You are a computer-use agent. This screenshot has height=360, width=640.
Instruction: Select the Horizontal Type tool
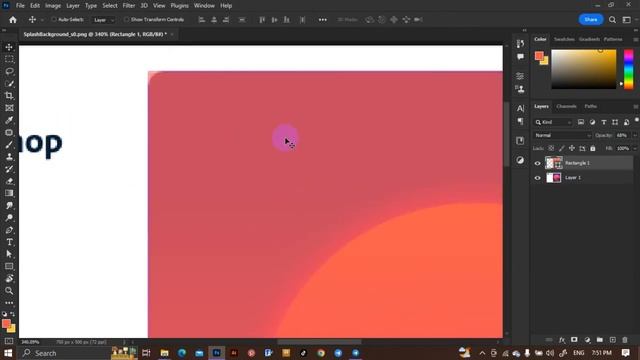pos(9,242)
